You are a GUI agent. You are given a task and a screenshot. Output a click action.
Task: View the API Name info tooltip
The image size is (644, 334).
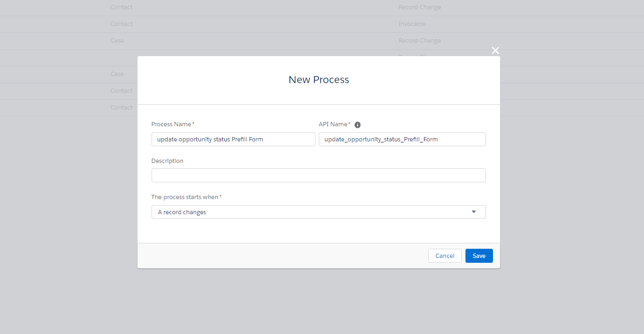pyautogui.click(x=358, y=124)
